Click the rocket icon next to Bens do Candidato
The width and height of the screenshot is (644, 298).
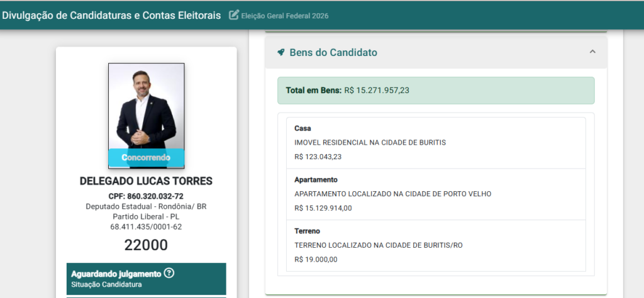(281, 53)
